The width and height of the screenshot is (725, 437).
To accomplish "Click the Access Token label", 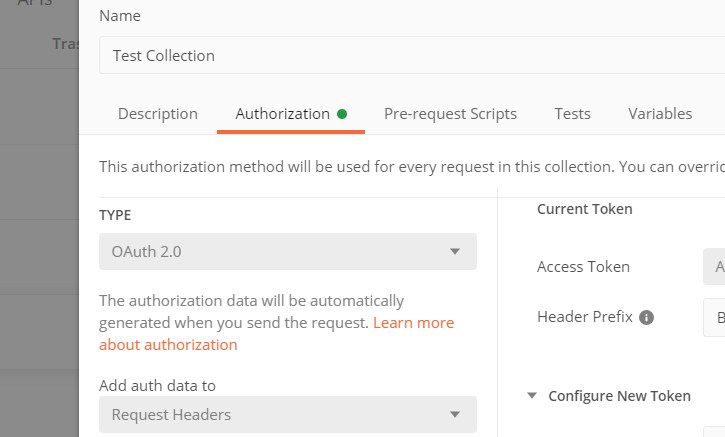I will [x=583, y=267].
